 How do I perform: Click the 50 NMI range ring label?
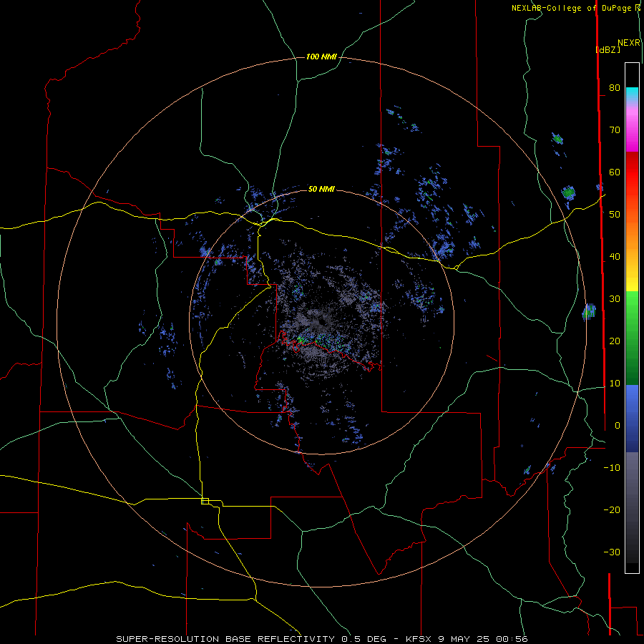pyautogui.click(x=321, y=189)
